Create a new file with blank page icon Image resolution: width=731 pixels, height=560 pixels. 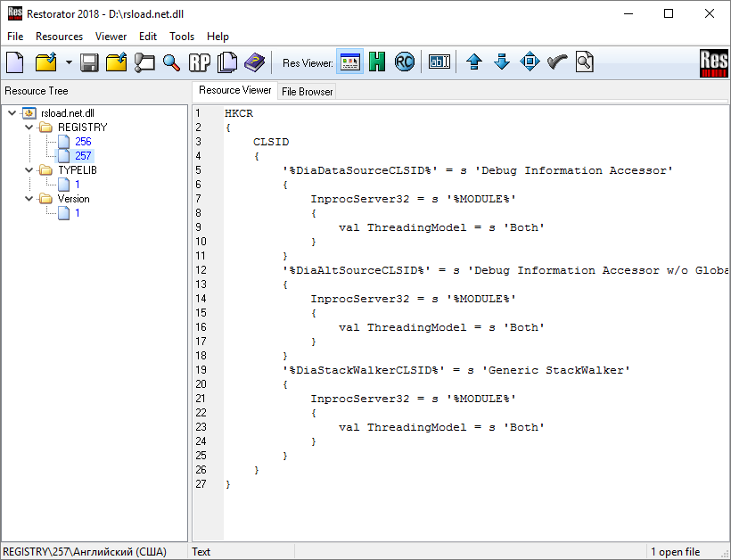14,62
